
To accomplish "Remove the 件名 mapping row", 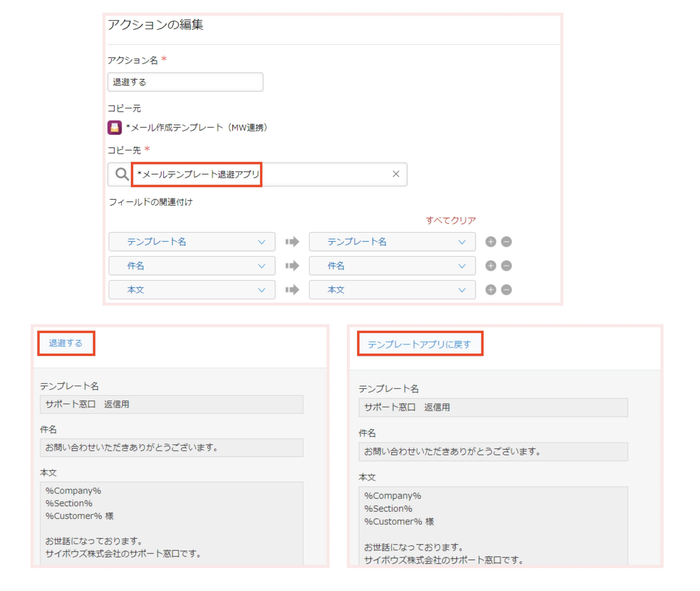I will pyautogui.click(x=506, y=266).
